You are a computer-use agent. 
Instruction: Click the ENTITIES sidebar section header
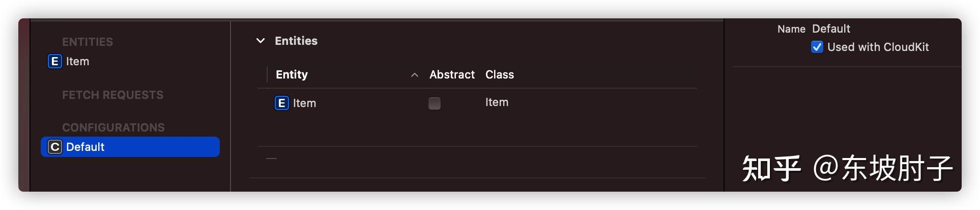pos(88,42)
